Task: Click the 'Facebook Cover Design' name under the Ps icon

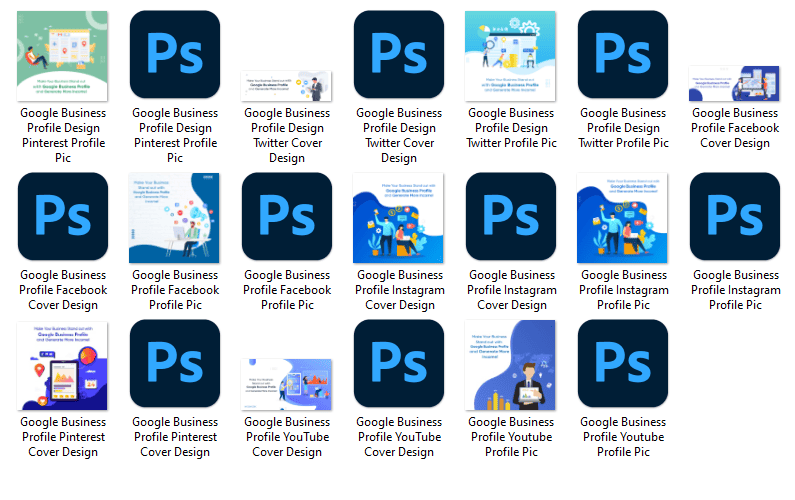Action: point(63,290)
